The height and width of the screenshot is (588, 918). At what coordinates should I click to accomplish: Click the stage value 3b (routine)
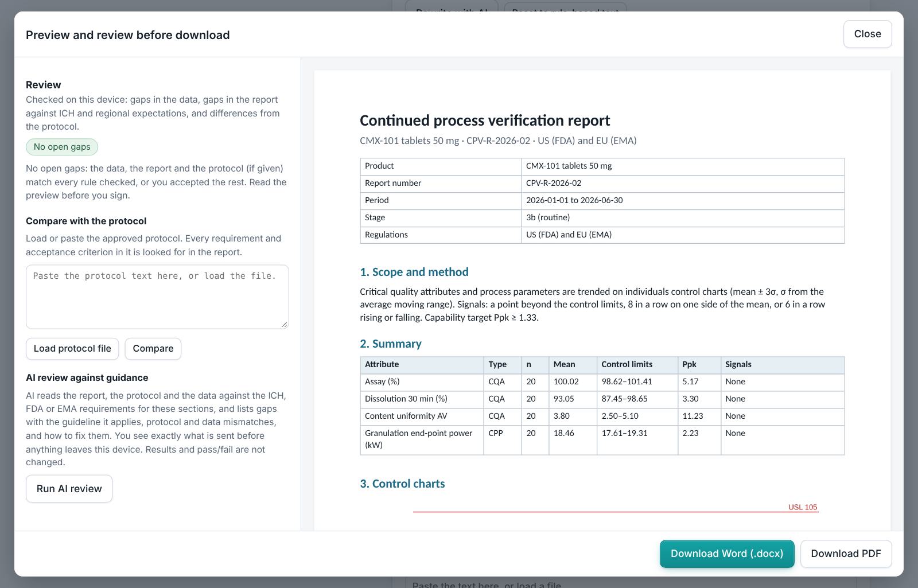(548, 217)
